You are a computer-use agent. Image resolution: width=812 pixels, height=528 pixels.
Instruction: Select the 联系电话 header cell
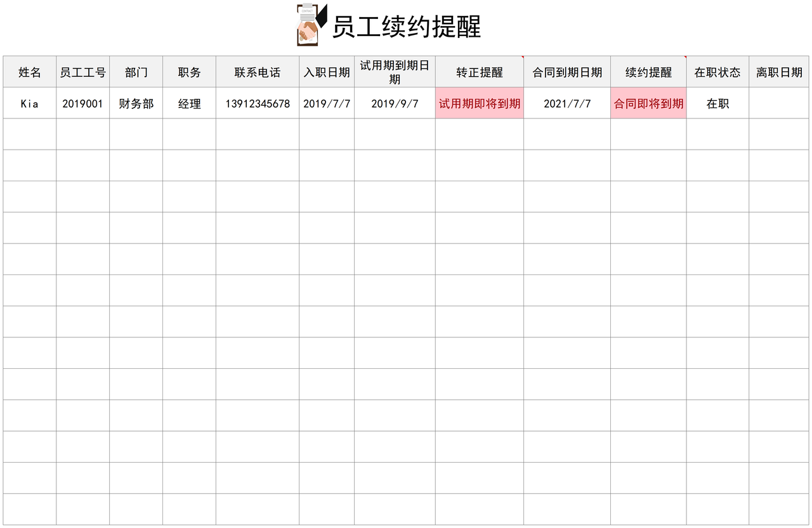click(257, 72)
